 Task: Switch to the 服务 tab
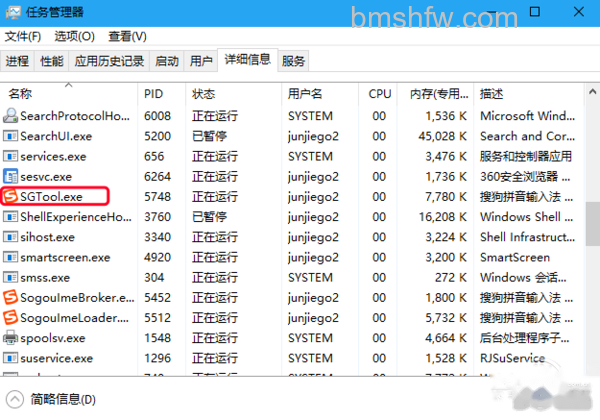click(x=293, y=61)
